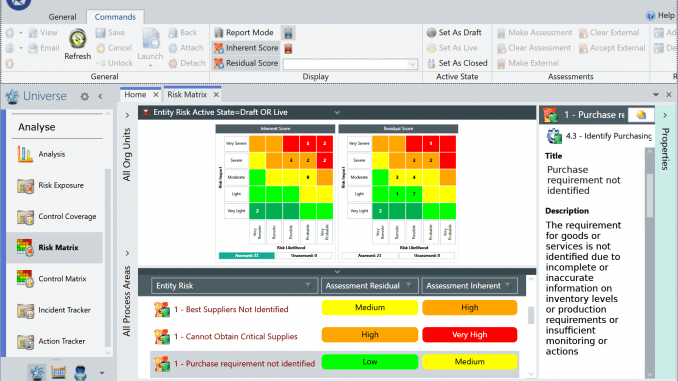
Task: Toggle Report Mode in the Display group
Action: click(244, 32)
